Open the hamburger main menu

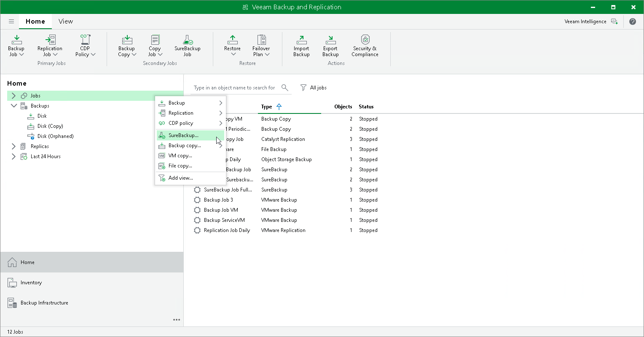click(11, 22)
